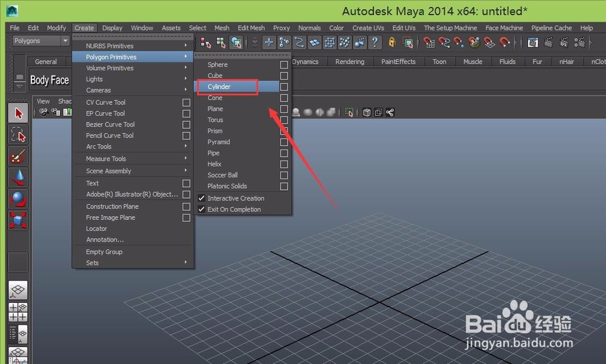Expand Lights submenu

click(133, 79)
